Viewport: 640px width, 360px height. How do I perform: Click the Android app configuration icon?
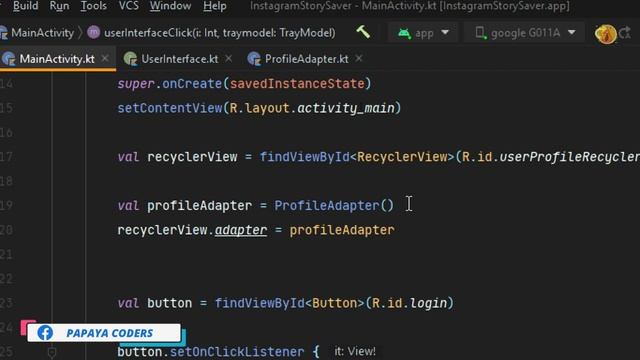click(x=404, y=33)
